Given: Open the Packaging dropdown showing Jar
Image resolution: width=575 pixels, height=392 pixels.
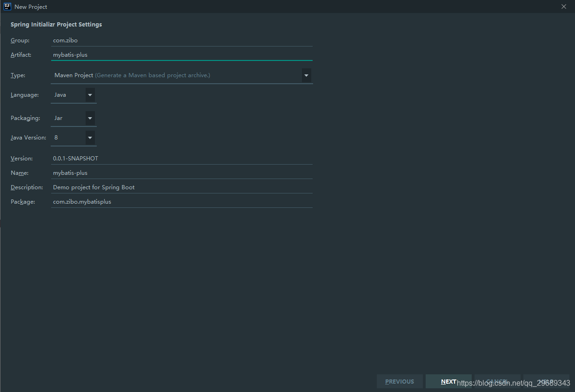Looking at the screenshot, I should (x=90, y=118).
